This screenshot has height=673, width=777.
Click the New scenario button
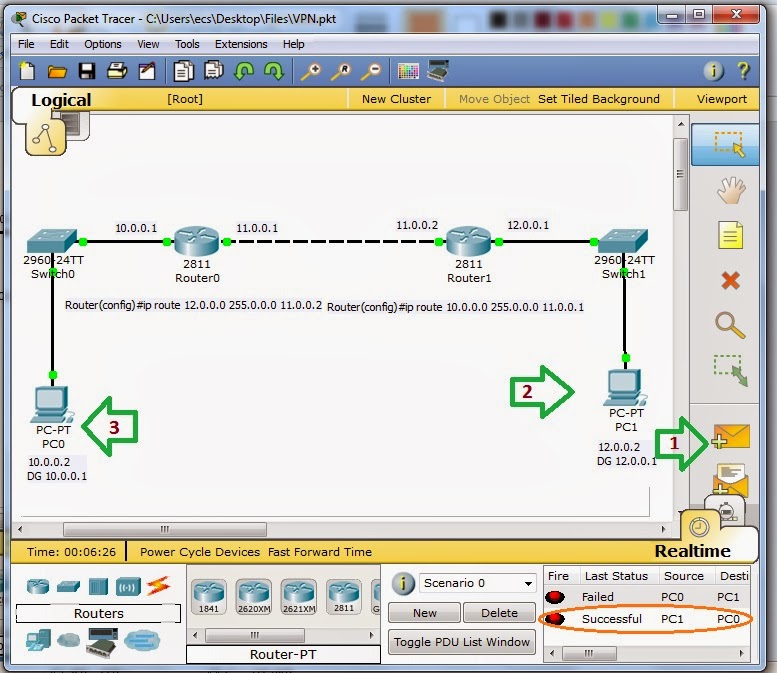pos(425,613)
